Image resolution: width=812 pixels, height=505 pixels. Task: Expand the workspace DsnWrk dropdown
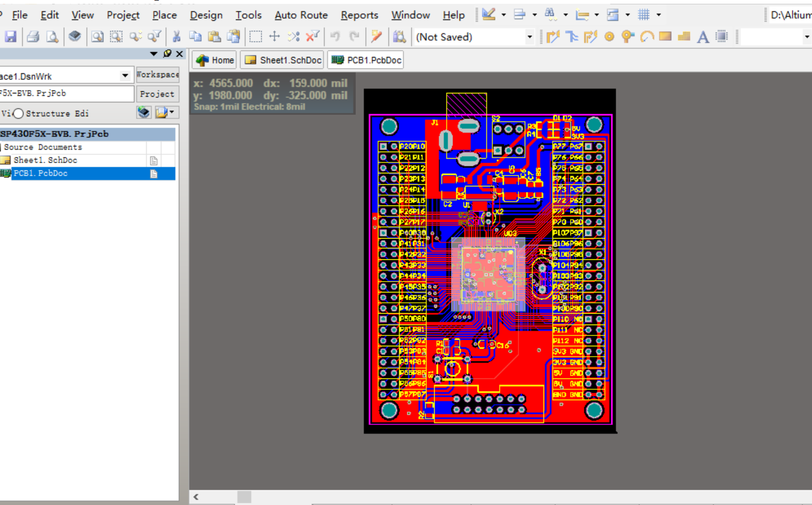[x=125, y=76]
